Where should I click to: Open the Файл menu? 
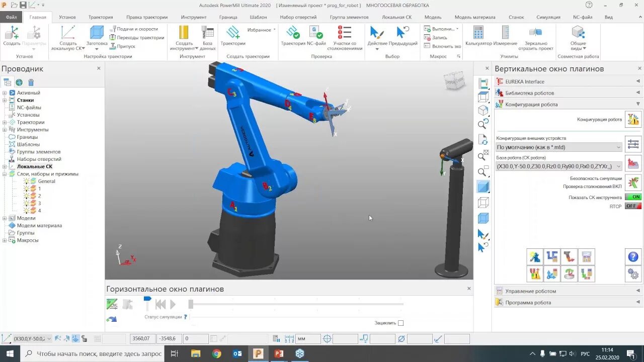point(11,17)
